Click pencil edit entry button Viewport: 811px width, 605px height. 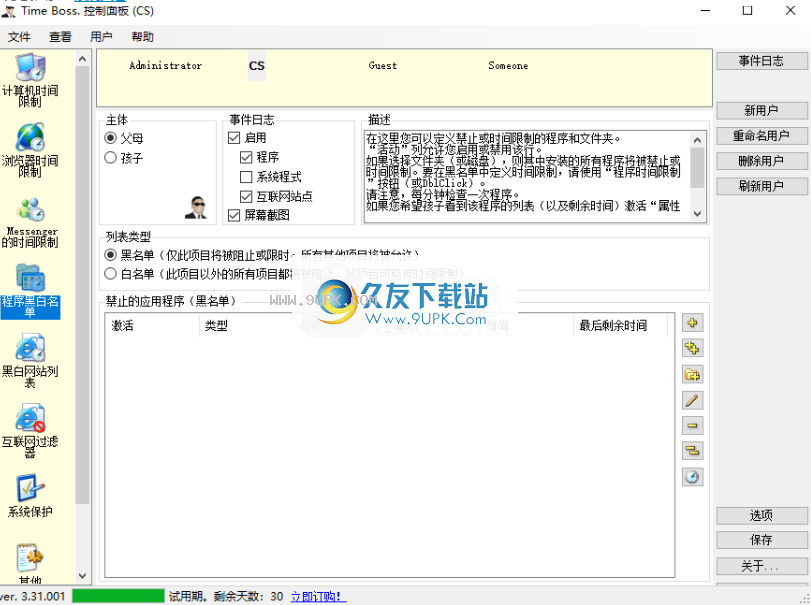(x=692, y=400)
